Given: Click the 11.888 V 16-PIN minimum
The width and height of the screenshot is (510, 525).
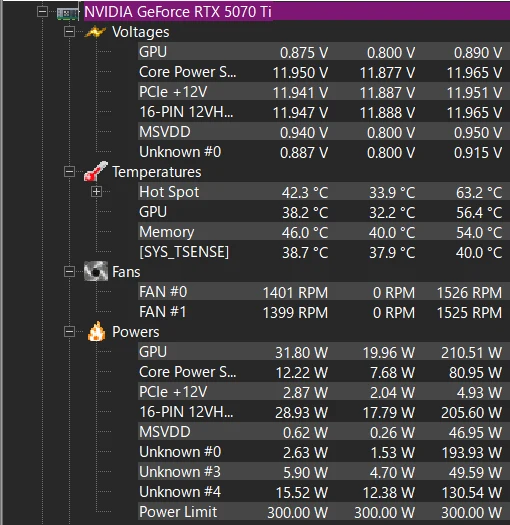Looking at the screenshot, I should pos(387,113).
